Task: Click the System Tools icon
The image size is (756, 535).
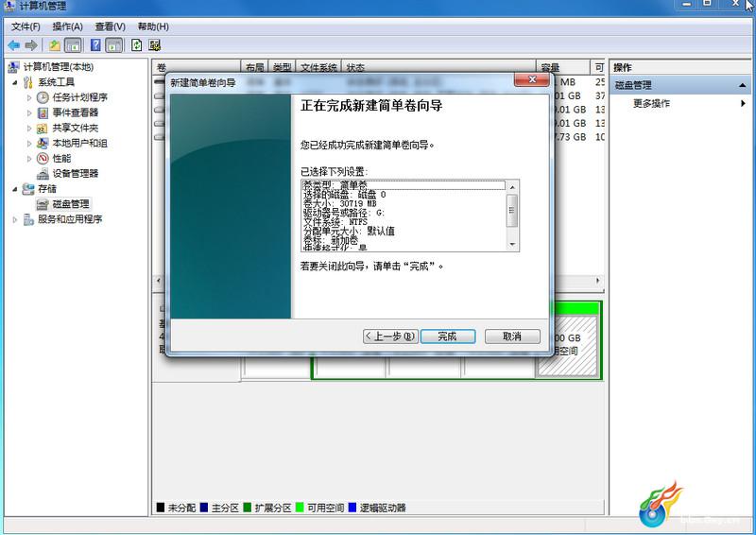Action: pyautogui.click(x=28, y=82)
